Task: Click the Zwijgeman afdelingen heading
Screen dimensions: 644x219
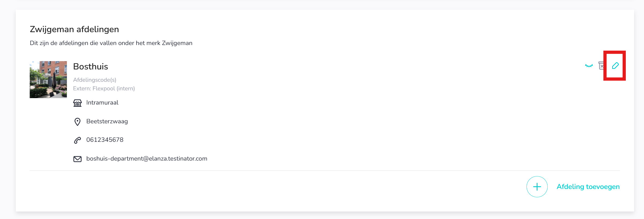Action: click(x=74, y=29)
